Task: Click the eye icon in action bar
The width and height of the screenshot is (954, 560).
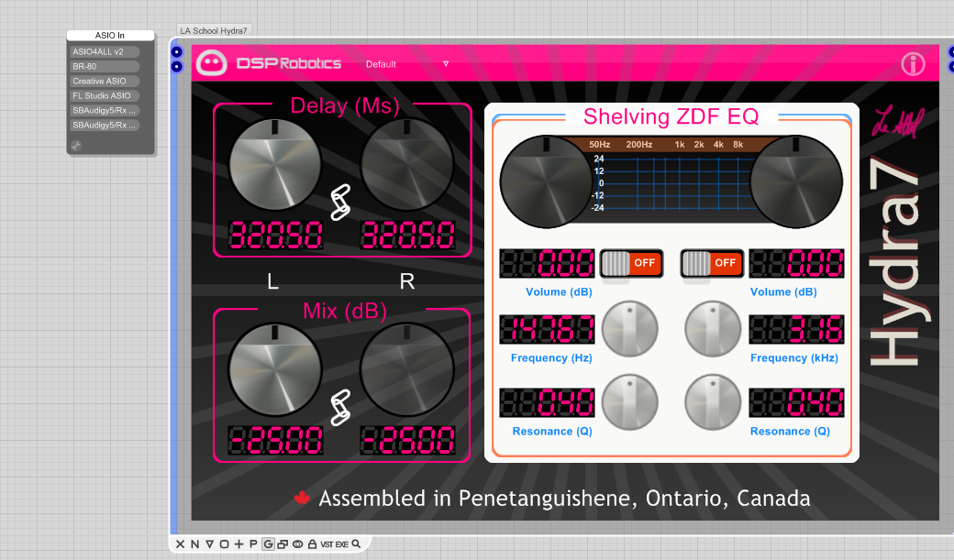Action: click(297, 544)
